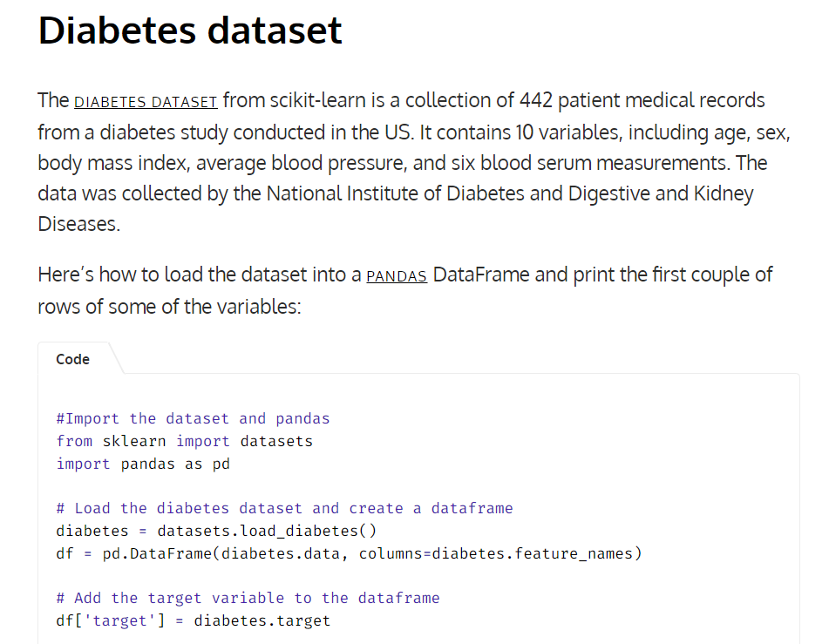Follow the PANDAS hyperlink
Screen dimensions: 829x644
click(397, 276)
